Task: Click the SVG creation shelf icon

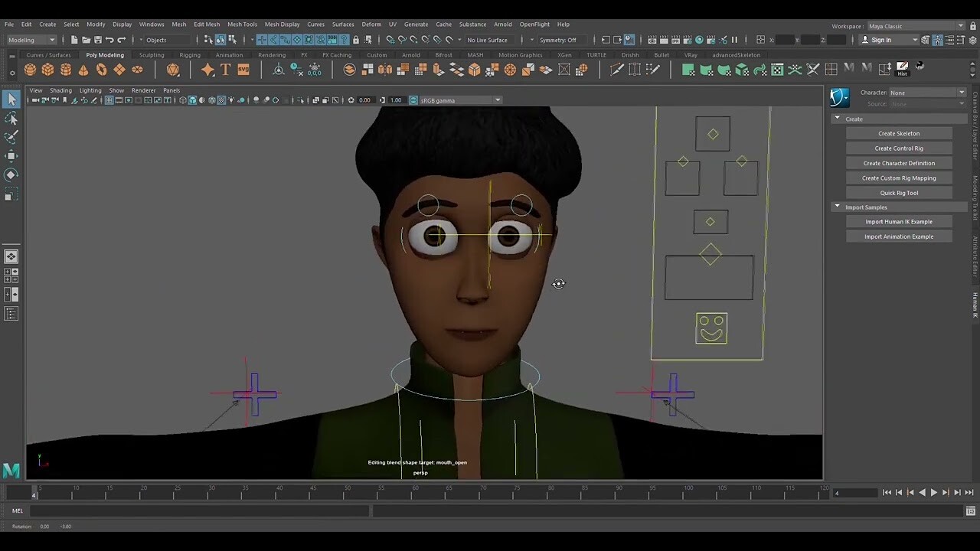Action: (243, 70)
